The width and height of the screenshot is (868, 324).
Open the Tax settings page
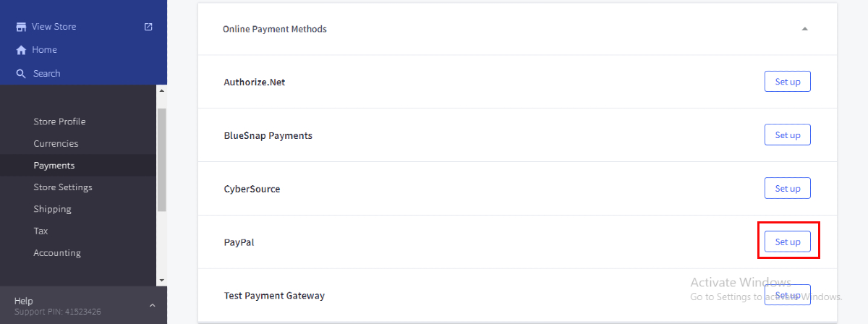point(41,231)
